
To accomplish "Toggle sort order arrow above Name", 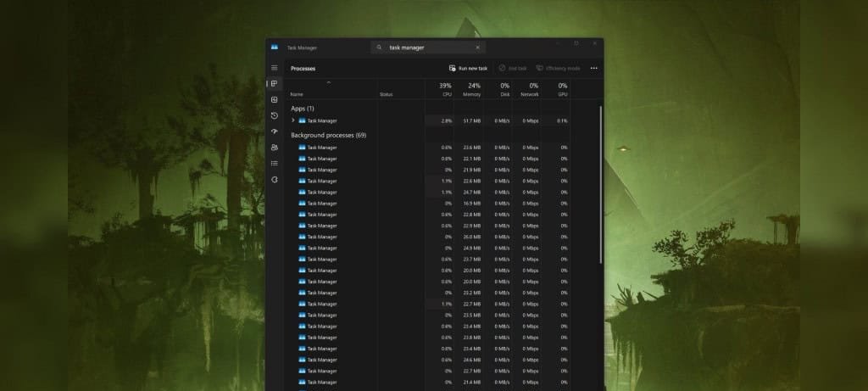I will (x=328, y=83).
